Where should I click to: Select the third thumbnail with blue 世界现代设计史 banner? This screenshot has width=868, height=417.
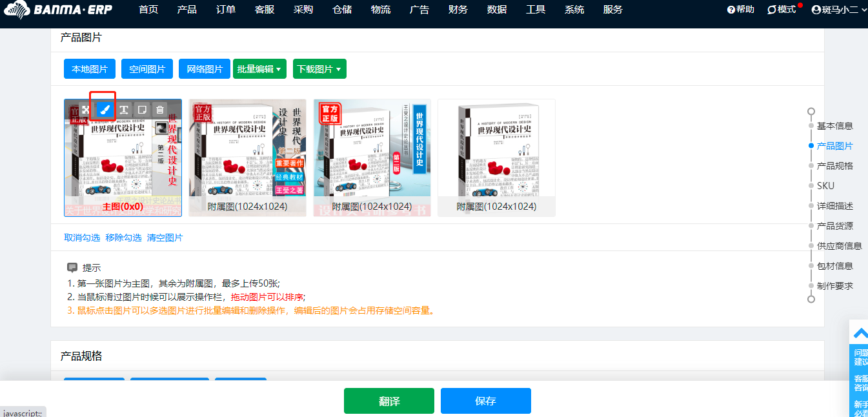(x=372, y=158)
